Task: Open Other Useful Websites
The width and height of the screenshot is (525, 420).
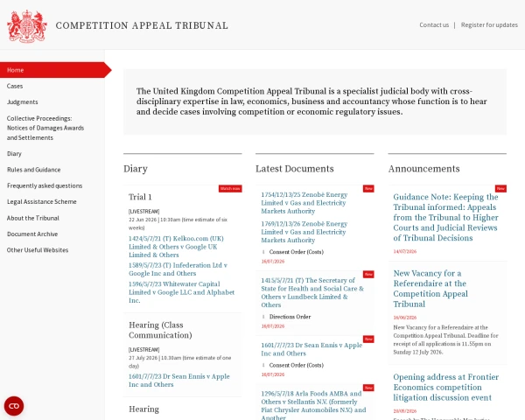Action: tap(38, 250)
